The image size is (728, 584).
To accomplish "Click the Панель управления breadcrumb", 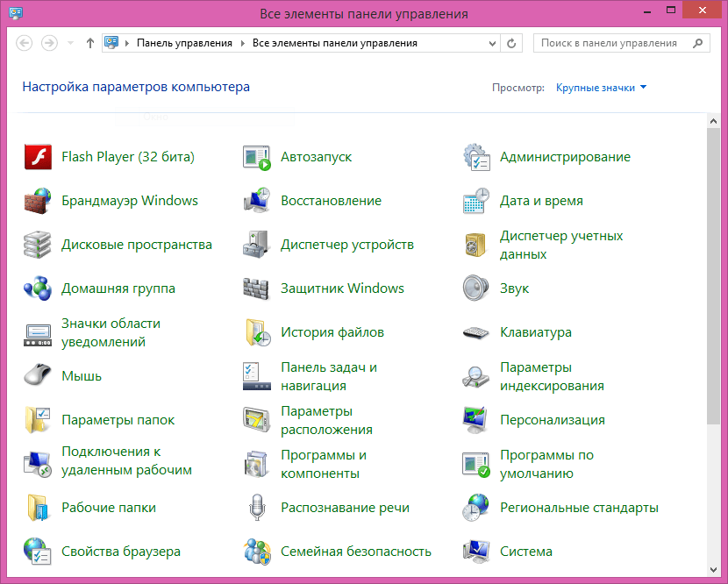I will click(184, 43).
